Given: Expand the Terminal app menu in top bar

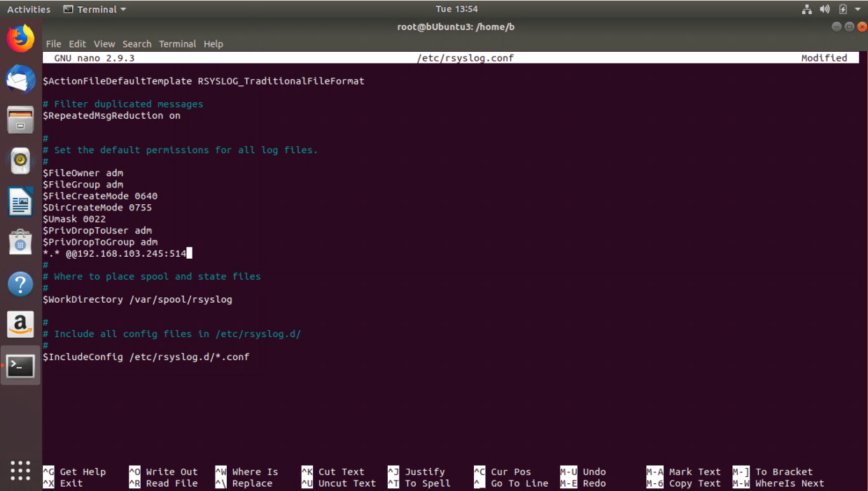Looking at the screenshot, I should click(94, 9).
